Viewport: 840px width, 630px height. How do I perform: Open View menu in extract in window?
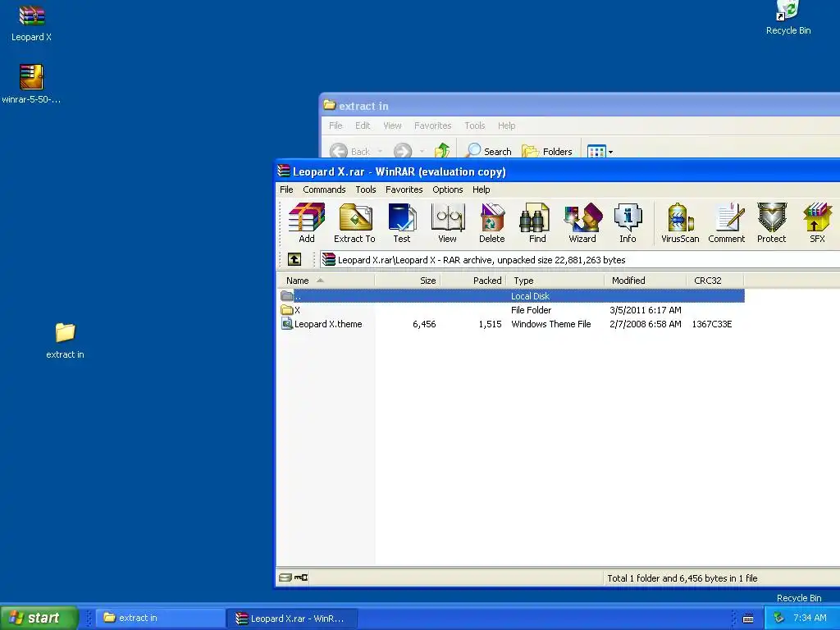point(392,126)
